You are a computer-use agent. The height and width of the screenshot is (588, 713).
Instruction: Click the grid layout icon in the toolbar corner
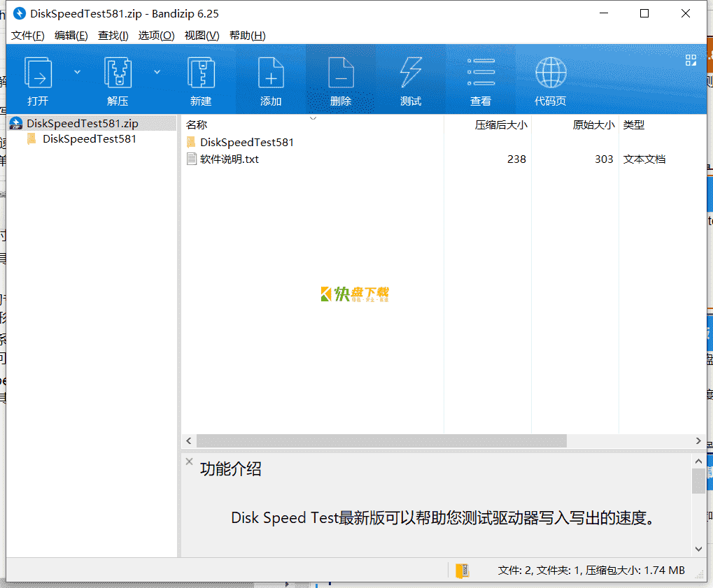691,60
